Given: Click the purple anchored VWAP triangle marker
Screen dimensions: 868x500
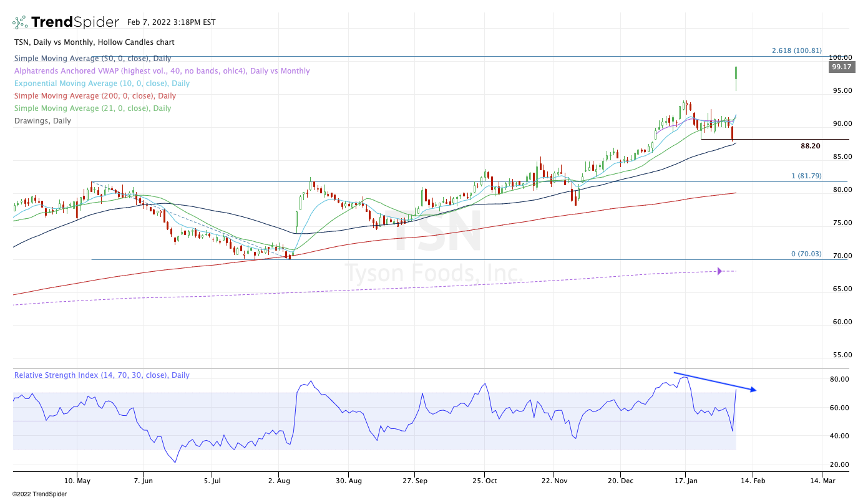Looking at the screenshot, I should click(719, 271).
